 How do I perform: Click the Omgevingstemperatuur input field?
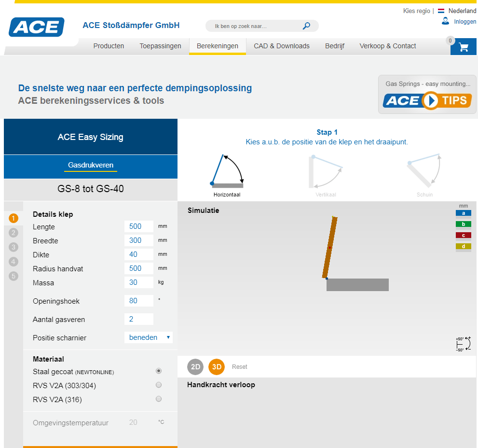pyautogui.click(x=139, y=422)
